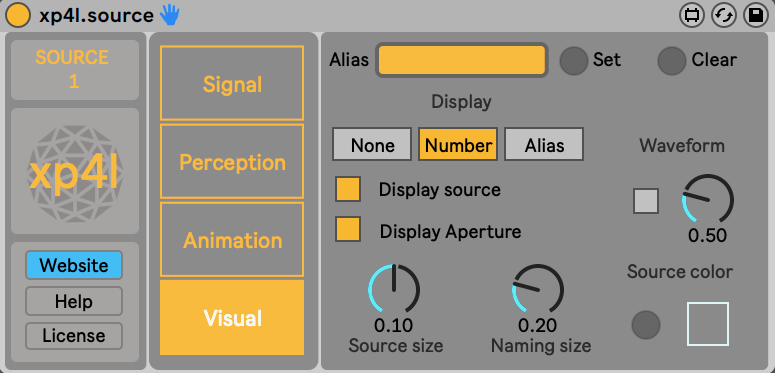The image size is (775, 373).
Task: Toggle the Display source checkbox
Action: [348, 189]
